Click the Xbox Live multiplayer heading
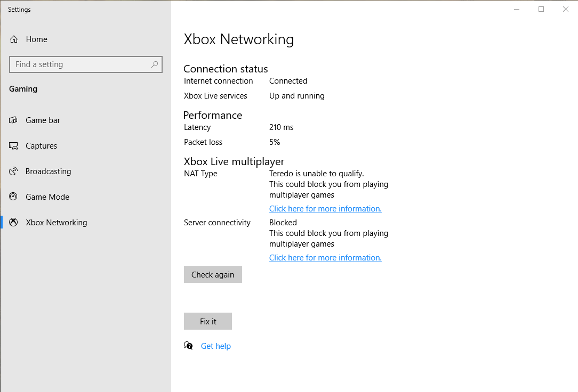The height and width of the screenshot is (392, 578). click(x=234, y=161)
